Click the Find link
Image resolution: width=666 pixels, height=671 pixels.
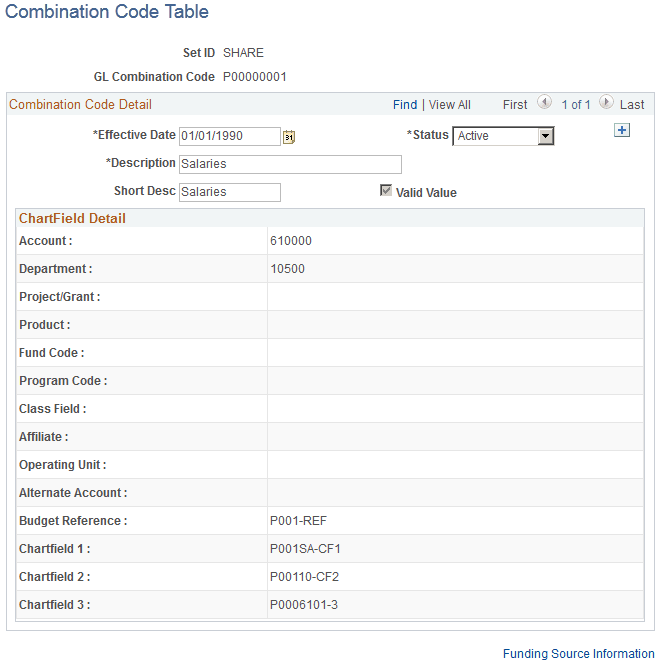[x=405, y=105]
